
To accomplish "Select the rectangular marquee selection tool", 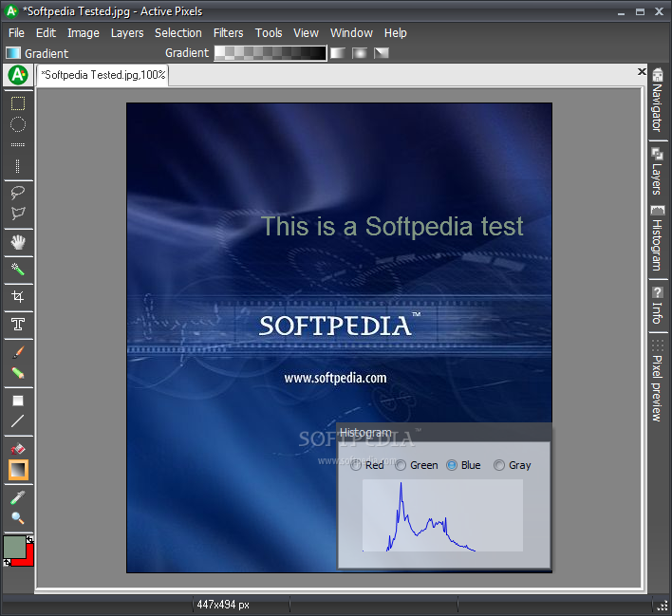I will (x=18, y=103).
